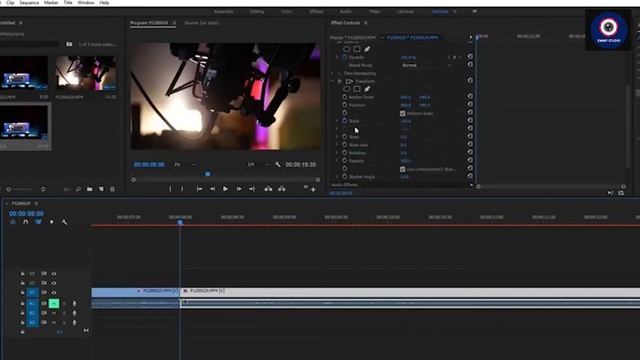Open the Blend Mode Normal dropdown
Screen dimensions: 640x360
[x=426, y=65]
